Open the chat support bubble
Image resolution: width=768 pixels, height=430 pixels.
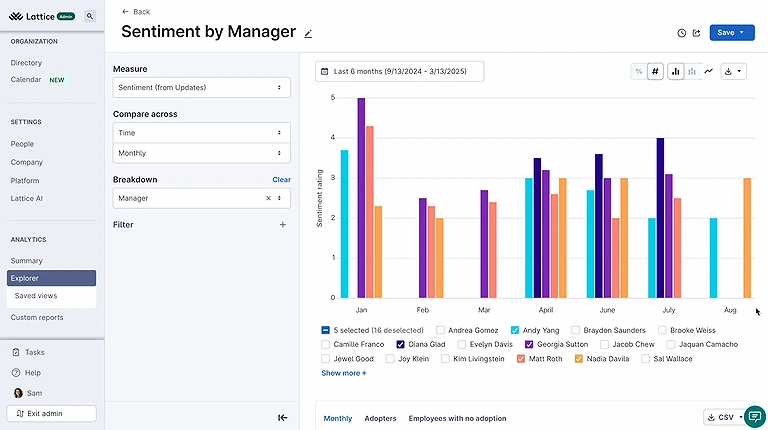pos(755,417)
